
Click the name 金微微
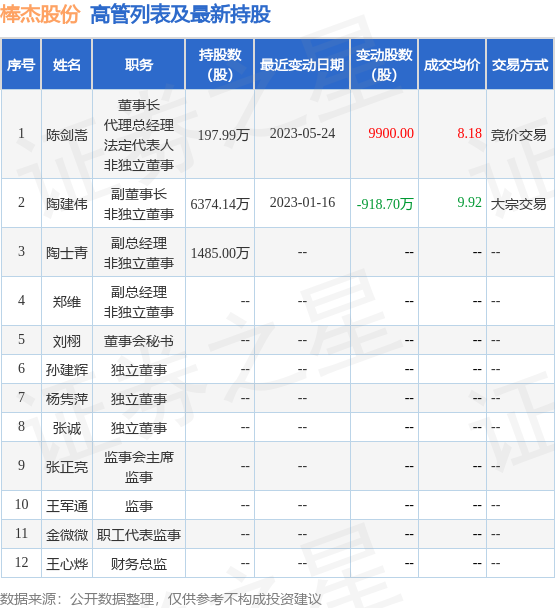[x=67, y=535]
